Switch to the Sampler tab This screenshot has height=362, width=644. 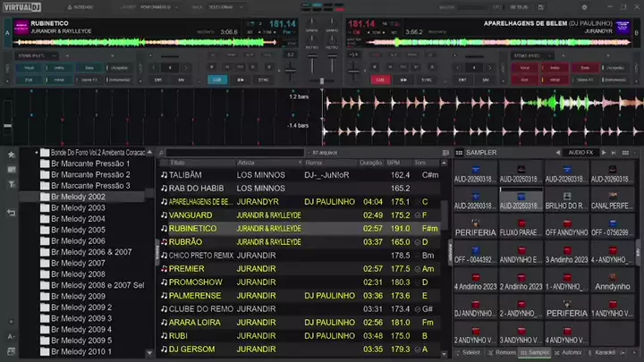[535, 352]
